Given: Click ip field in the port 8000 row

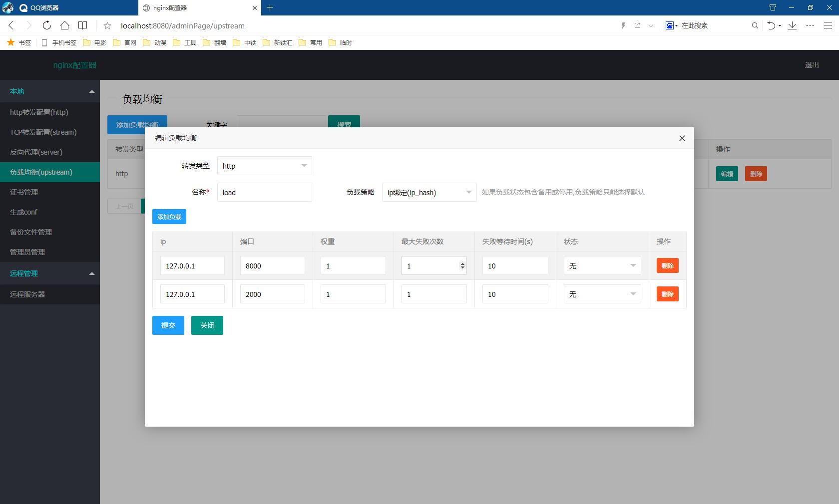Looking at the screenshot, I should pos(192,265).
